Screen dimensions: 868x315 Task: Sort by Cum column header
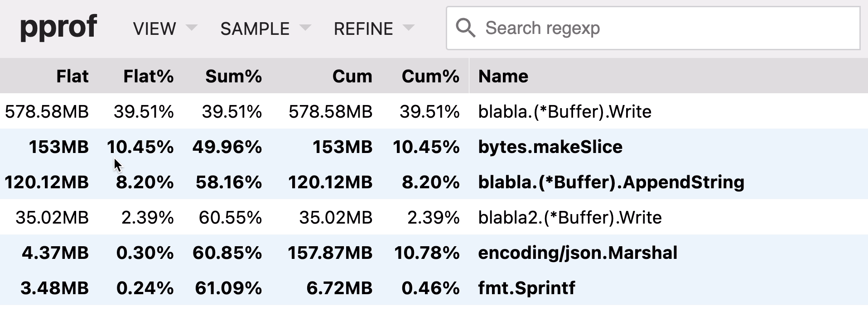(352, 76)
